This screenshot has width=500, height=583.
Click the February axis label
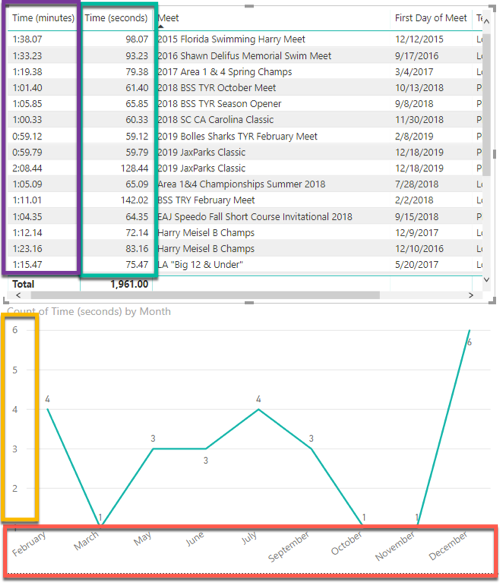pyautogui.click(x=29, y=544)
